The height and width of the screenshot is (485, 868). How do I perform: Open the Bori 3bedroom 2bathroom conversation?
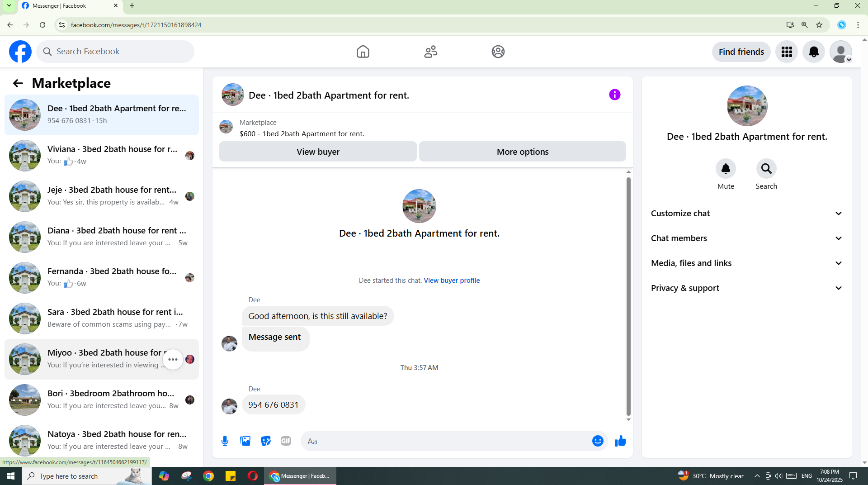coord(102,400)
